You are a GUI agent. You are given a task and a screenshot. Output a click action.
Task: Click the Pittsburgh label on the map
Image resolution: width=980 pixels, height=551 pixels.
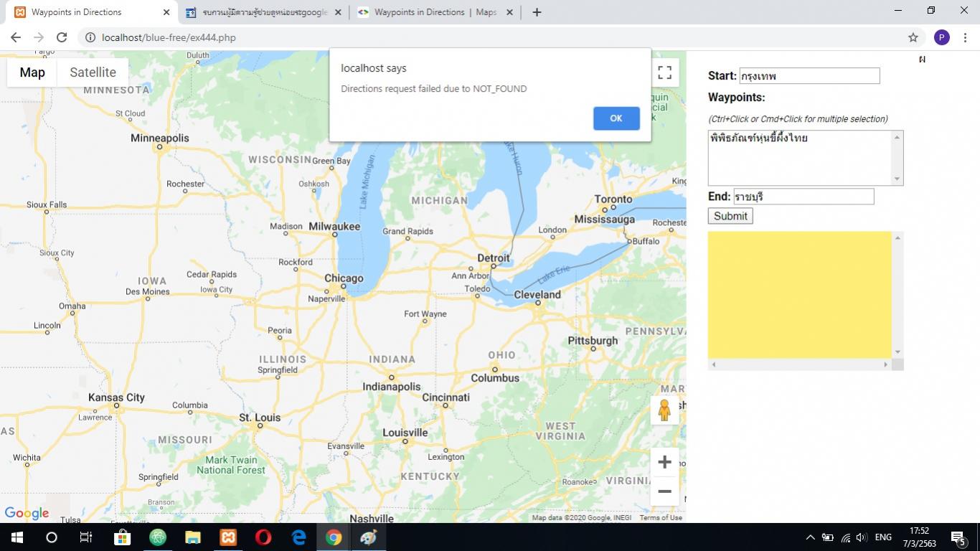click(593, 341)
